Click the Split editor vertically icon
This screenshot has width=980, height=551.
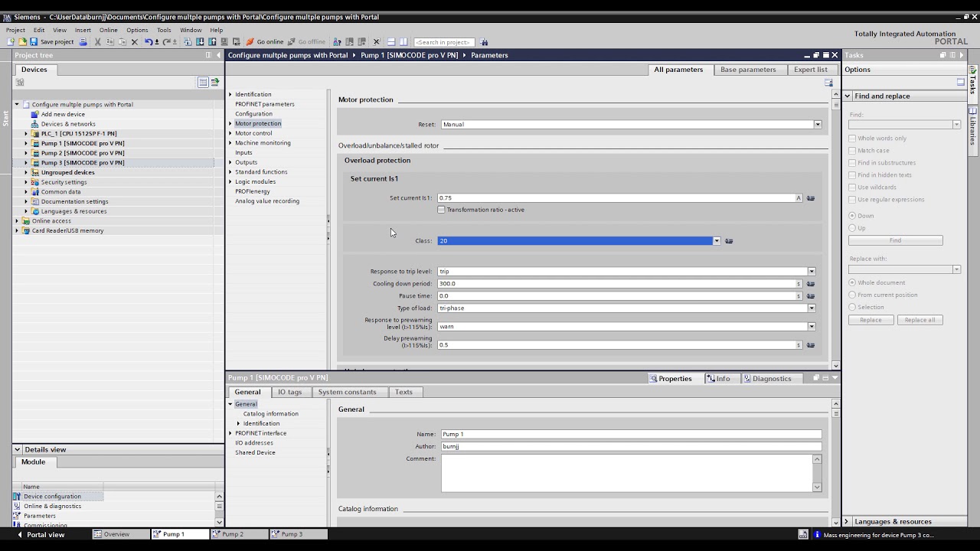tap(403, 42)
